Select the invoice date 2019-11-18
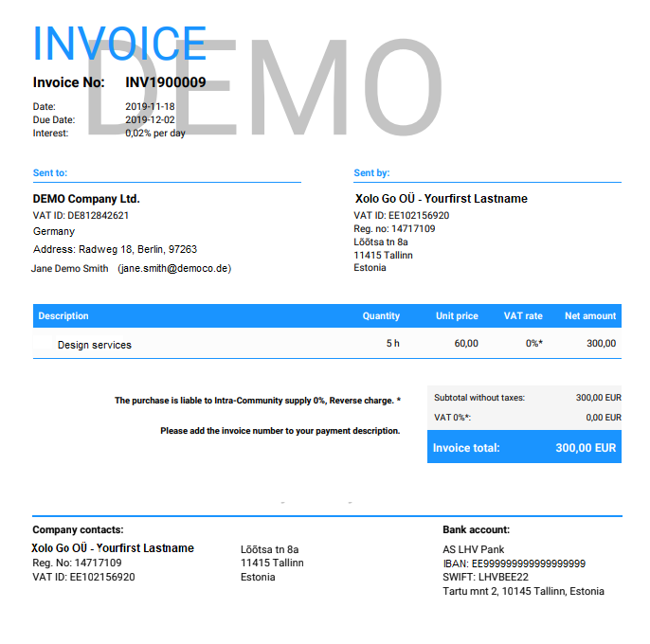650x644 pixels. (x=151, y=107)
